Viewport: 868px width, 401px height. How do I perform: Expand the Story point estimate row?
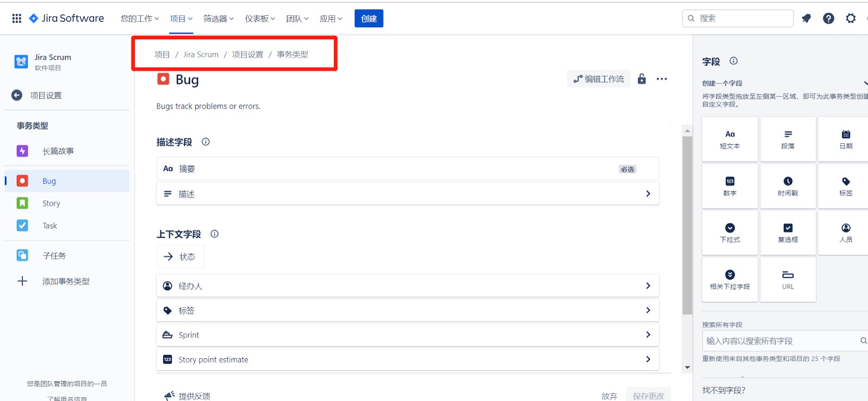pyautogui.click(x=408, y=359)
